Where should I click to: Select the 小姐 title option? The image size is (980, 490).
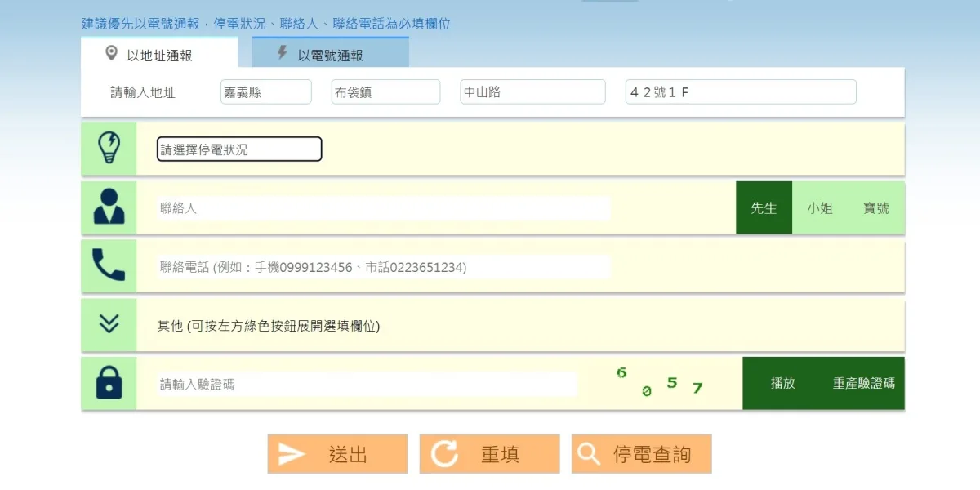(820, 208)
